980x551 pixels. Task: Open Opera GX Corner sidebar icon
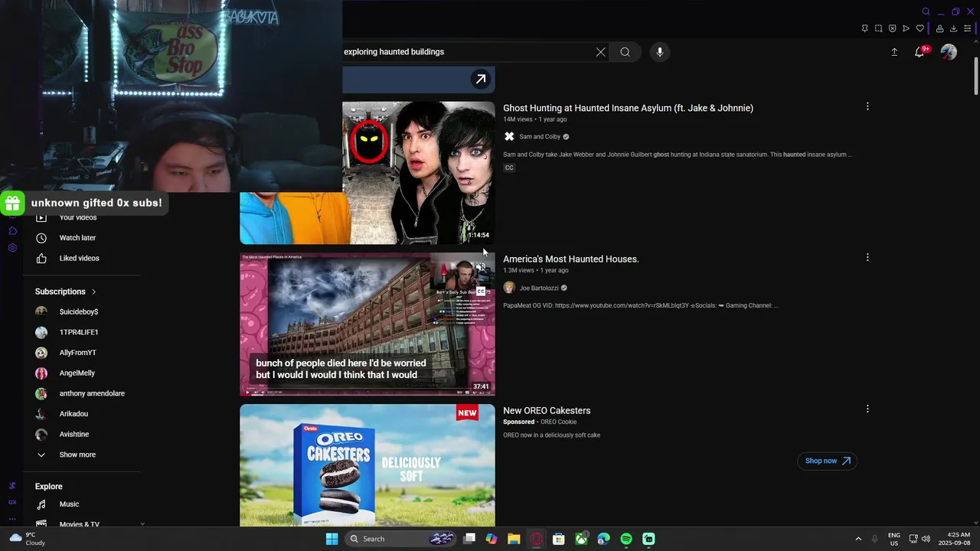pos(12,501)
